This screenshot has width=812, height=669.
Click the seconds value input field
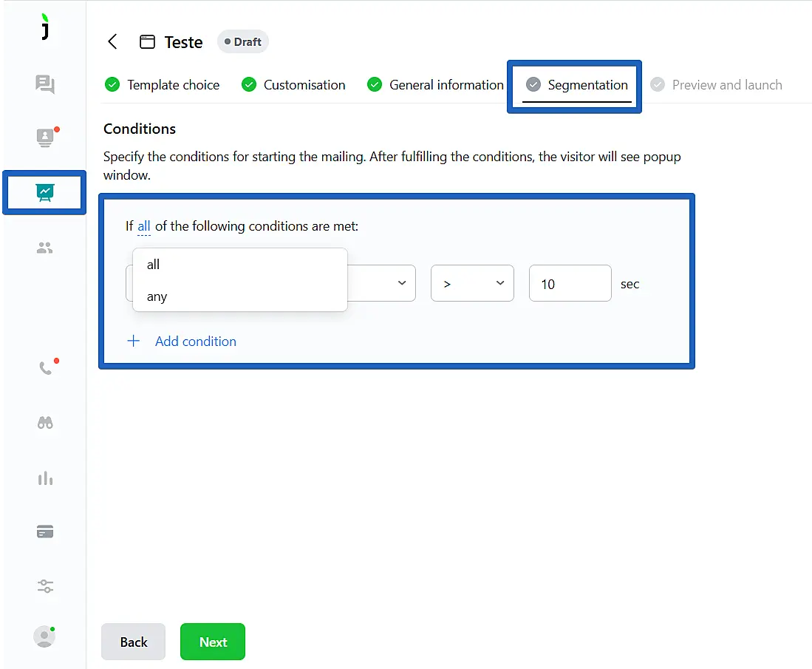click(570, 284)
